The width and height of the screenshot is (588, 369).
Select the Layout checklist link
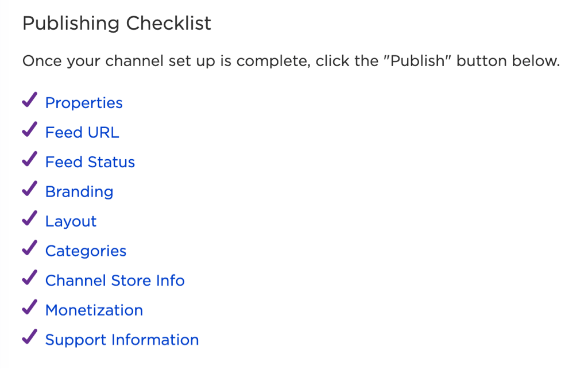[x=71, y=221]
